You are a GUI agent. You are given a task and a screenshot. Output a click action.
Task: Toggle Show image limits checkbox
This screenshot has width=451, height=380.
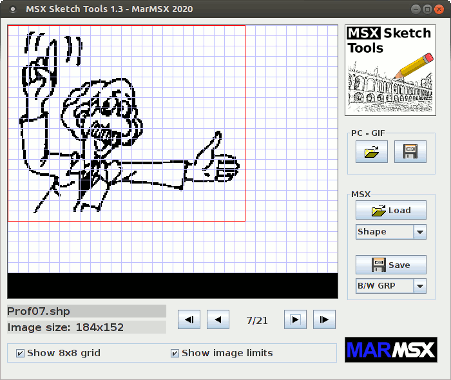175,353
